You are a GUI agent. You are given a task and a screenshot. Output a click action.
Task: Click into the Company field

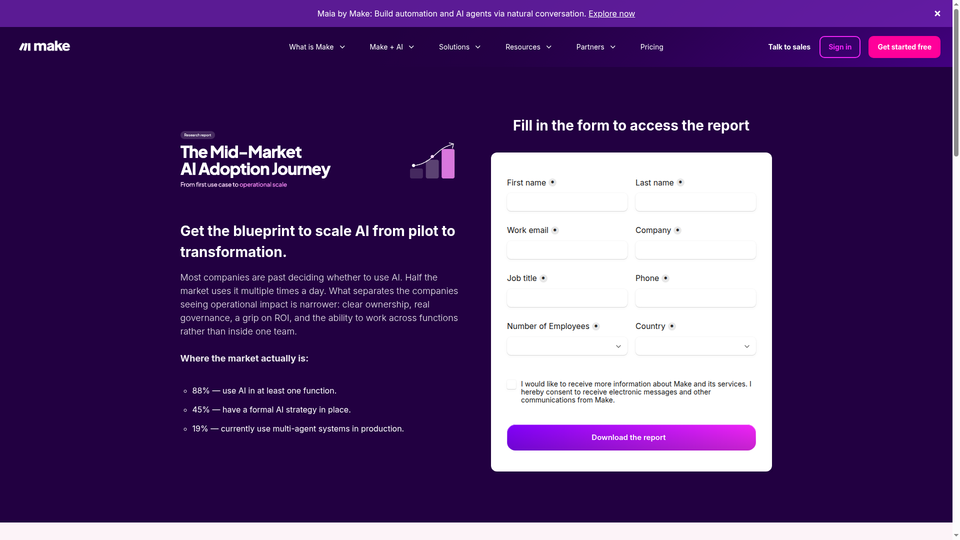coord(696,250)
